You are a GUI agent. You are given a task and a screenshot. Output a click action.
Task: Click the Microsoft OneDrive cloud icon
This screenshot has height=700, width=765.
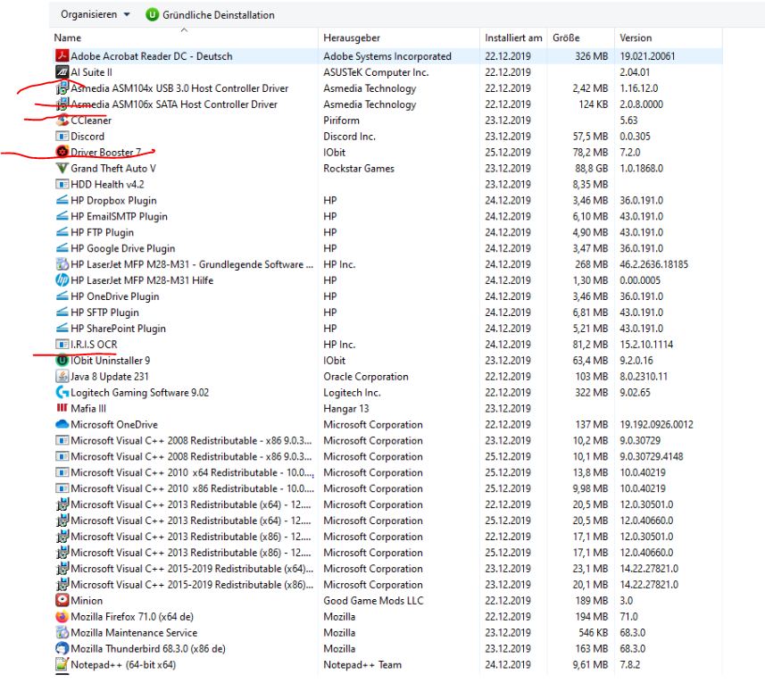click(x=62, y=424)
